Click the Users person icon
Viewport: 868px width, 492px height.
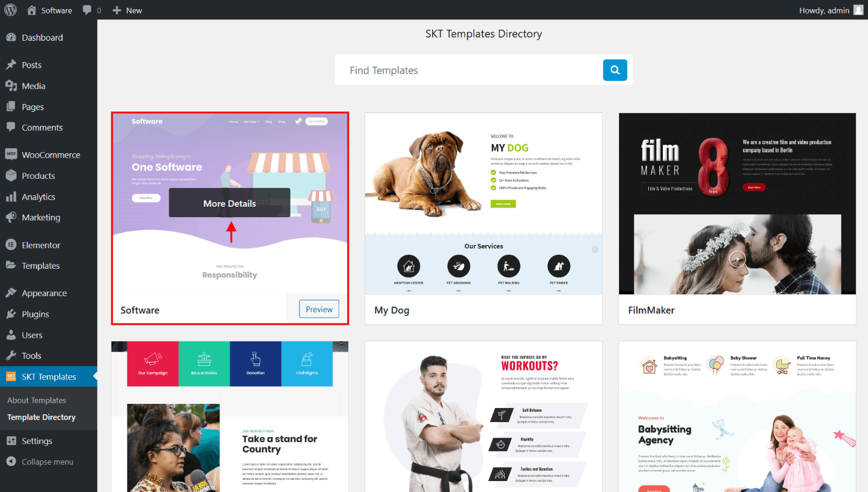coord(11,335)
